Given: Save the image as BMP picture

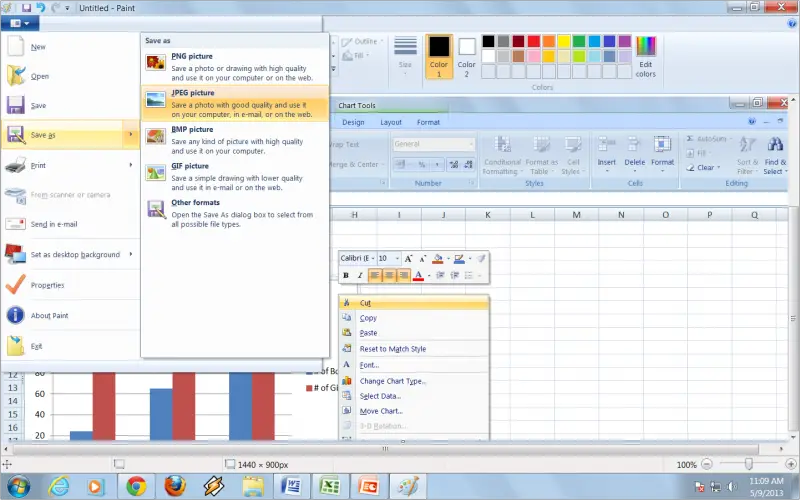Looking at the screenshot, I should point(235,140).
